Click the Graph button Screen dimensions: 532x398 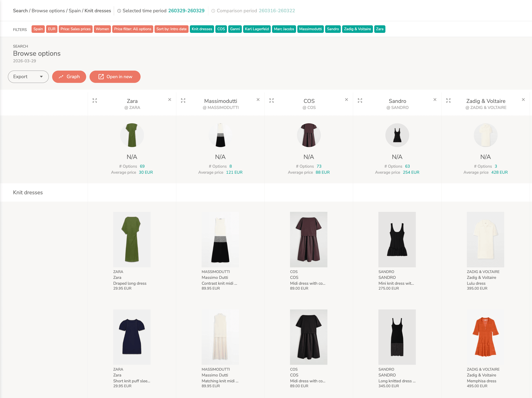coord(69,77)
